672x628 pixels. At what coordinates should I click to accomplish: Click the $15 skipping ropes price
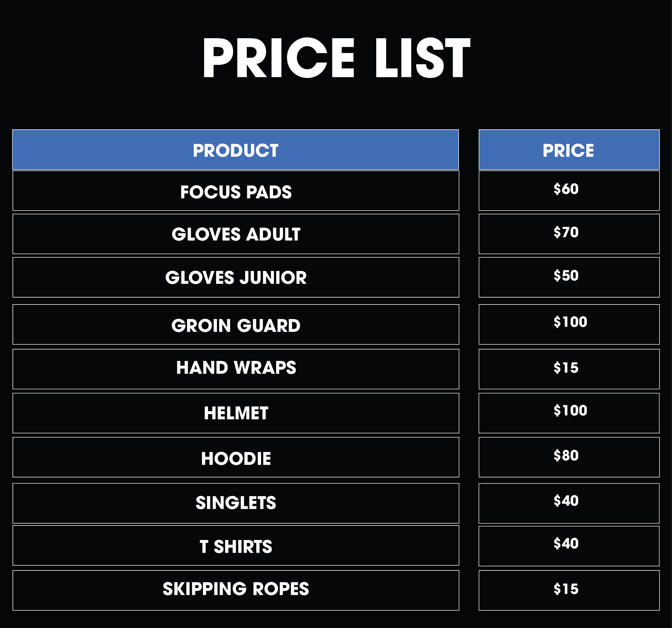point(566,589)
